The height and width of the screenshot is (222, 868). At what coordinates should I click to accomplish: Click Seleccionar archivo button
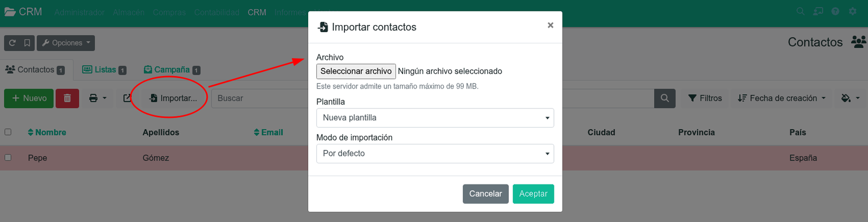(356, 71)
